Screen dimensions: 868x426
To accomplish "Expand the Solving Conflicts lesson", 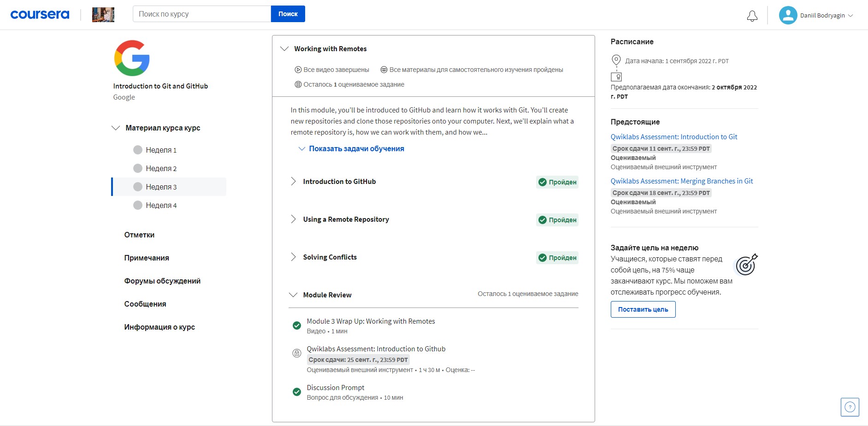I will 293,257.
